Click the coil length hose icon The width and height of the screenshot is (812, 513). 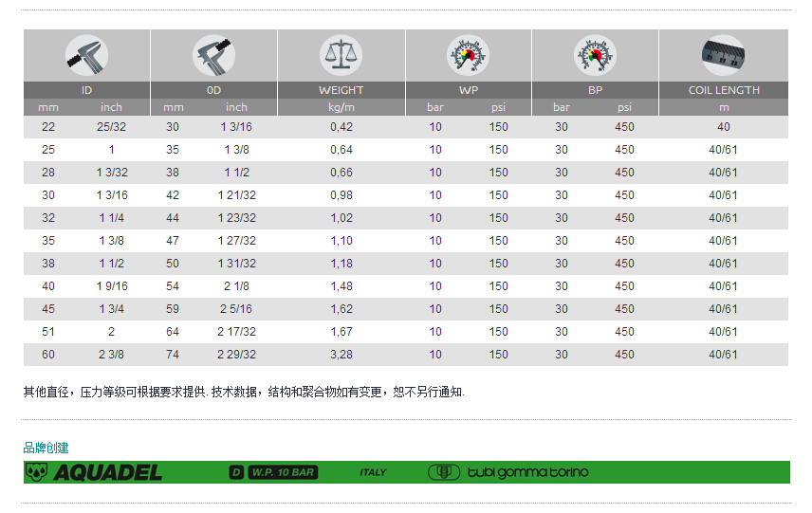pos(723,55)
